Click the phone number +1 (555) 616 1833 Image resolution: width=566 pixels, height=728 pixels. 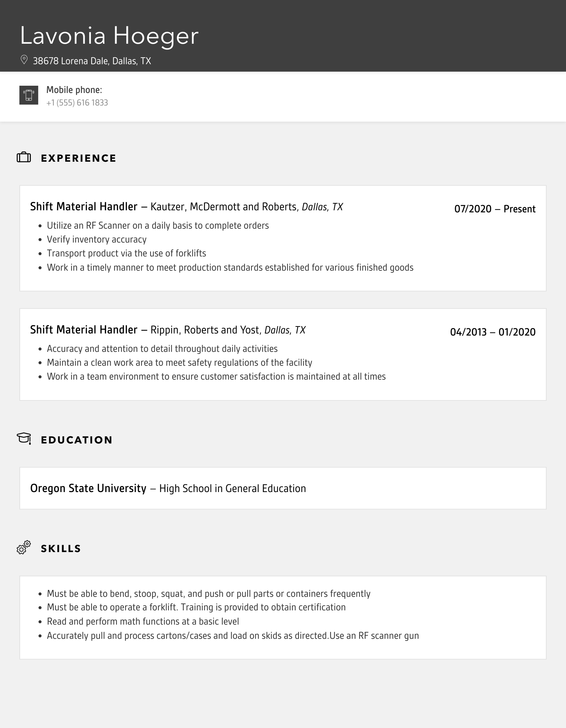(77, 103)
